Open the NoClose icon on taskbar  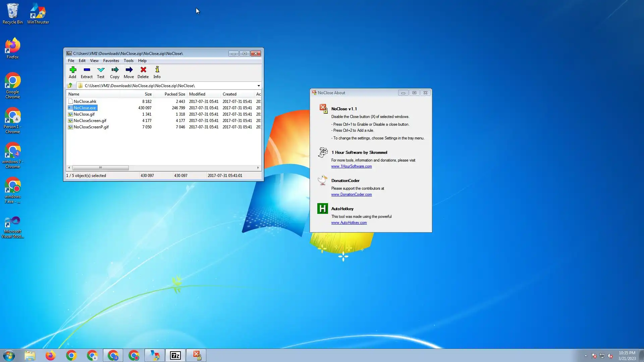point(197,355)
